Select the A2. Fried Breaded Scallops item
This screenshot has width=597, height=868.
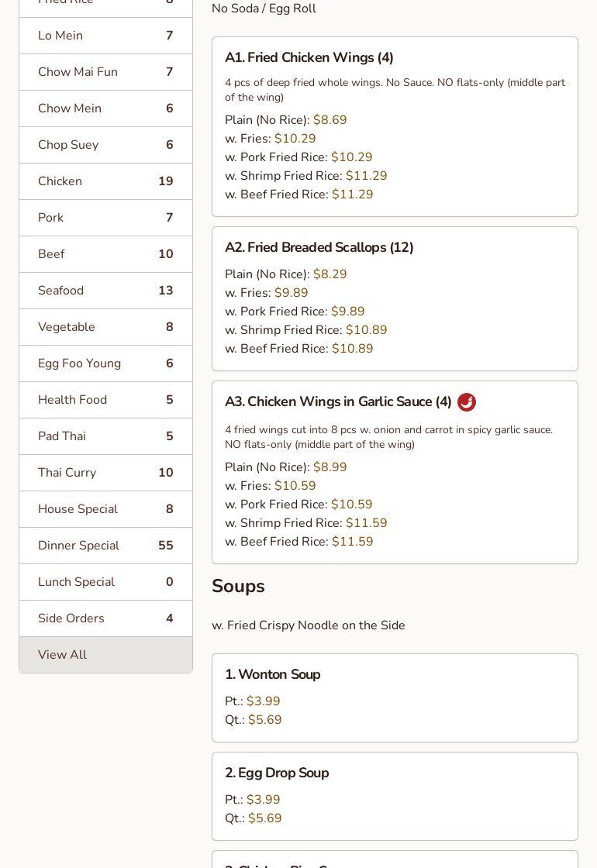[x=319, y=248]
